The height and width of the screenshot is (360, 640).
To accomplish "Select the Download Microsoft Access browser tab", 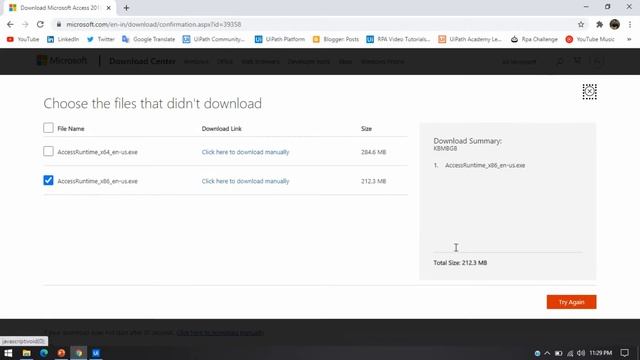I will click(x=59, y=8).
